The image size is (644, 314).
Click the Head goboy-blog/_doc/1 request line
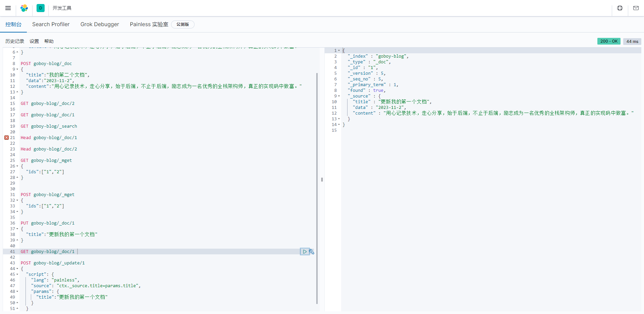coord(49,138)
